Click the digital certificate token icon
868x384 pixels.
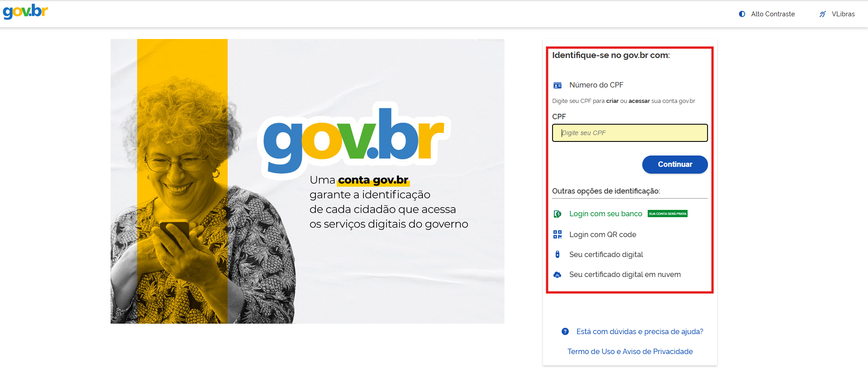pyautogui.click(x=558, y=254)
